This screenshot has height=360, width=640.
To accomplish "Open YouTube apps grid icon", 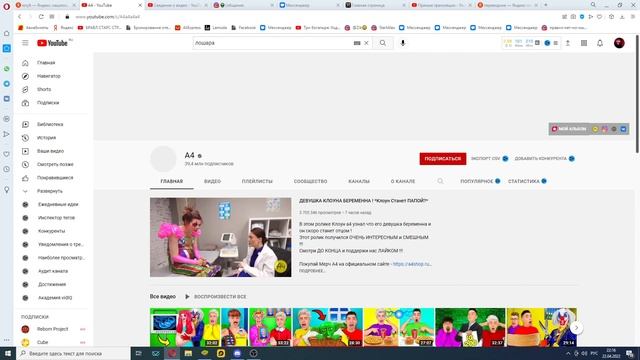I will tap(584, 43).
